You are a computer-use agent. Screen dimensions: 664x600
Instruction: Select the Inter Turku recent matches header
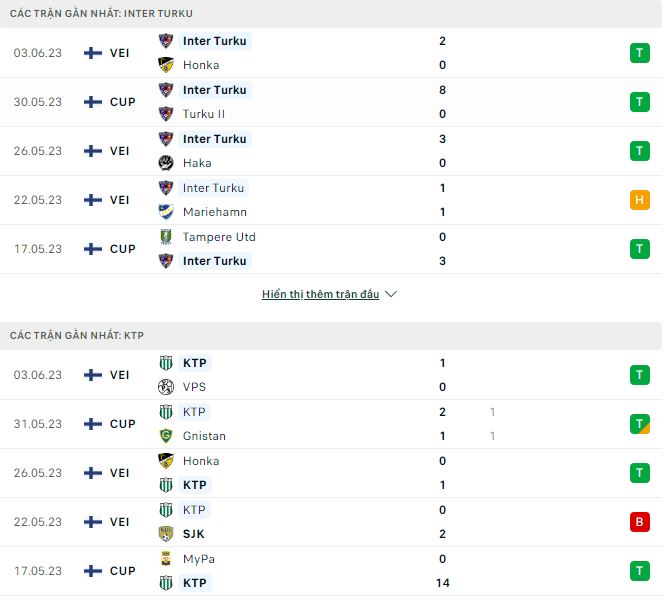101,14
